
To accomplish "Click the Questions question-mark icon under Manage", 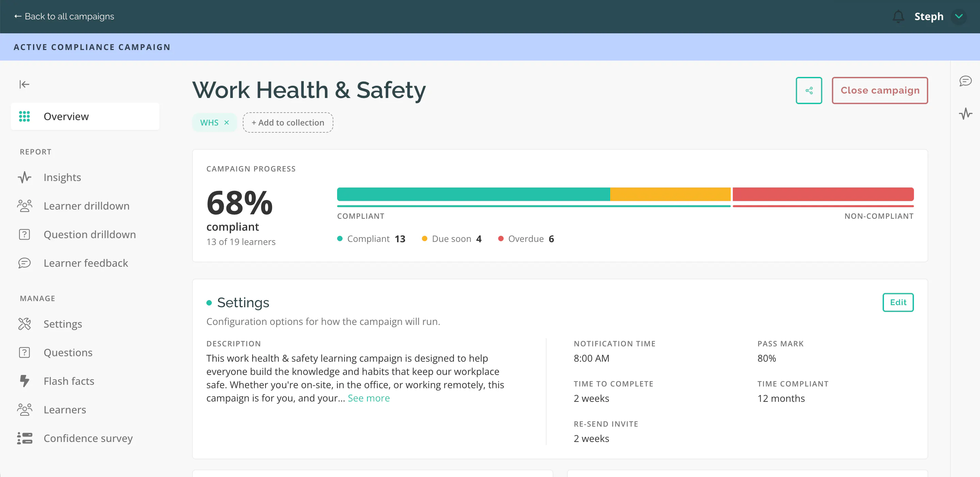I will 25,352.
